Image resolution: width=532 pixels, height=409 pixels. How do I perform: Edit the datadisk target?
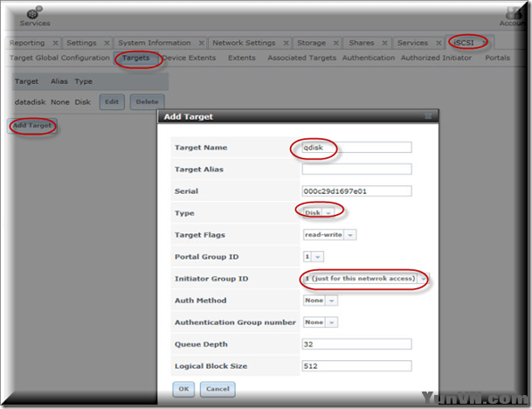[x=112, y=102]
